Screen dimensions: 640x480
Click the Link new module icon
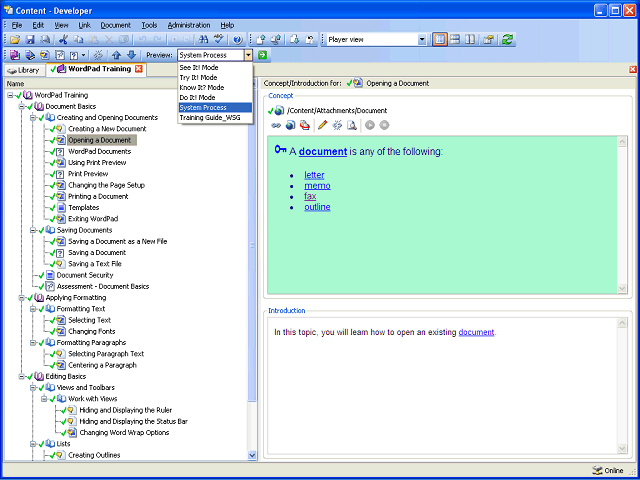coord(15,55)
